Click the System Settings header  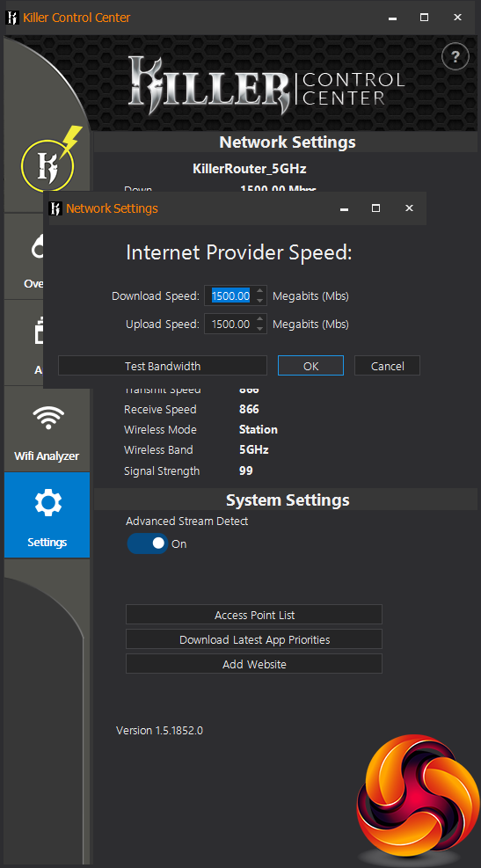pos(288,500)
